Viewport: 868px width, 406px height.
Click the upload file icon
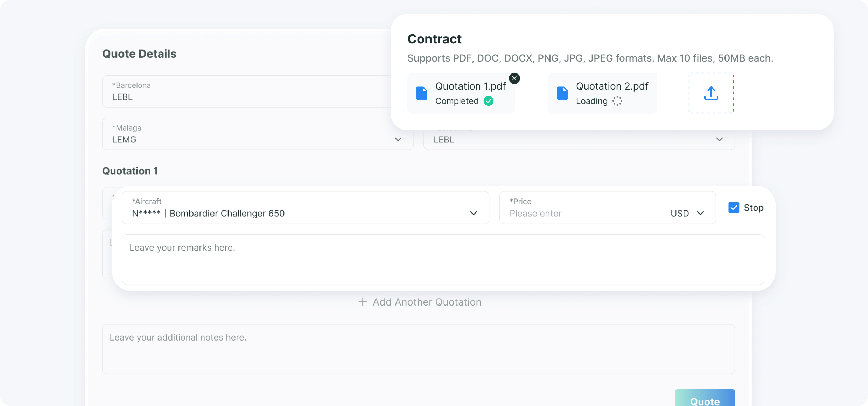[711, 93]
